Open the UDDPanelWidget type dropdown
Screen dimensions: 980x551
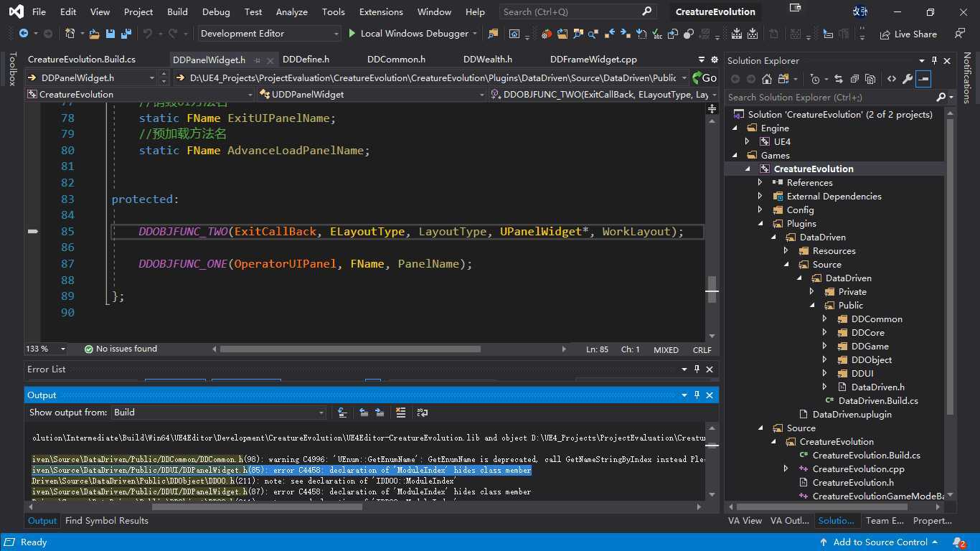click(x=372, y=95)
